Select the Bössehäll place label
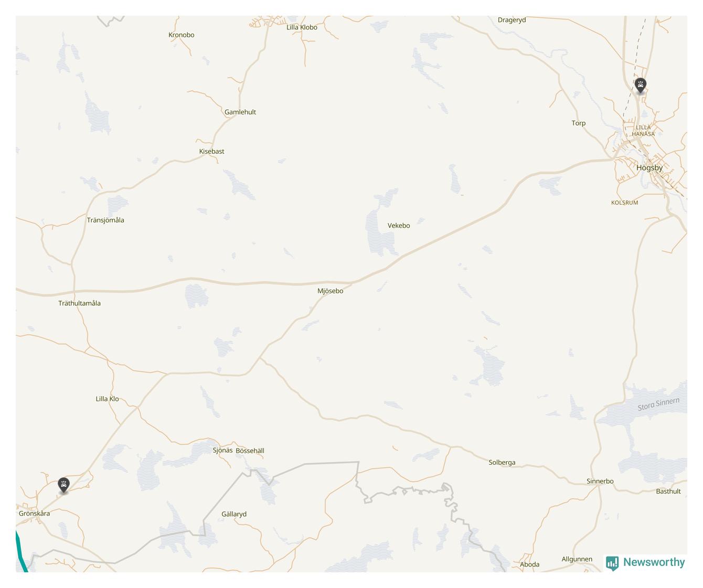The image size is (703, 588). click(x=250, y=451)
